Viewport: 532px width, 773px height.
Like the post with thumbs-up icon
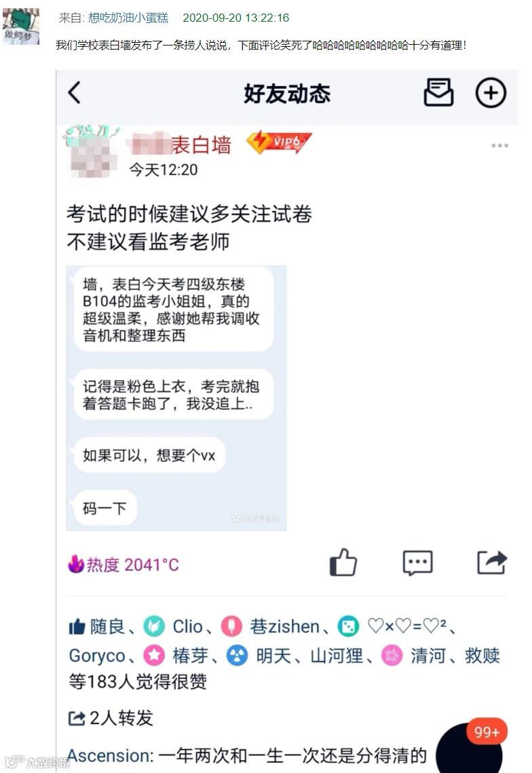pyautogui.click(x=343, y=562)
